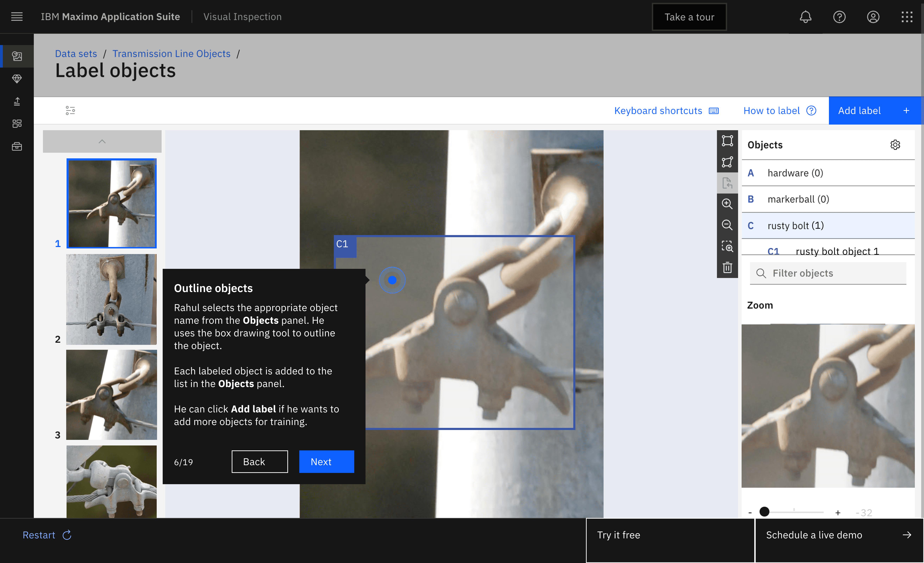The height and width of the screenshot is (563, 924).
Task: Open the Transmission Line Objects breadcrumb
Action: pyautogui.click(x=171, y=54)
